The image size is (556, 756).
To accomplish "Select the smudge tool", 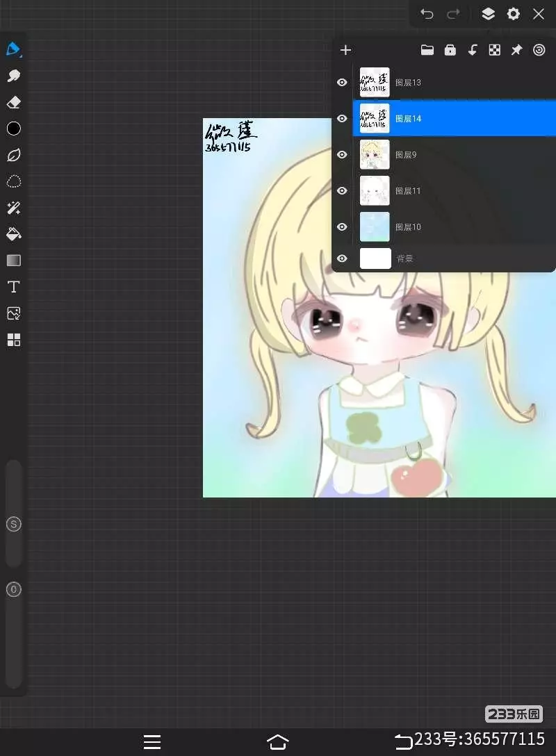I will (x=13, y=76).
